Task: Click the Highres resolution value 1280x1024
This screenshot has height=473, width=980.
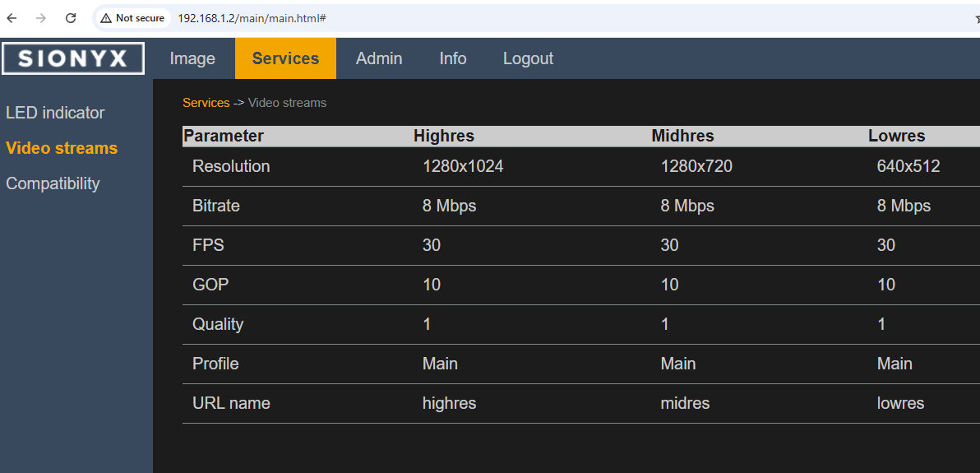Action: pos(463,166)
